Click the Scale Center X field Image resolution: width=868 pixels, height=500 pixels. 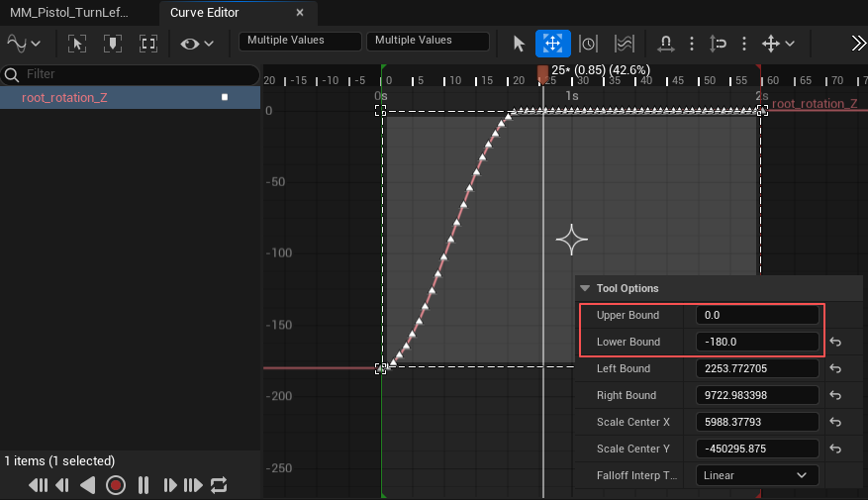pos(757,422)
